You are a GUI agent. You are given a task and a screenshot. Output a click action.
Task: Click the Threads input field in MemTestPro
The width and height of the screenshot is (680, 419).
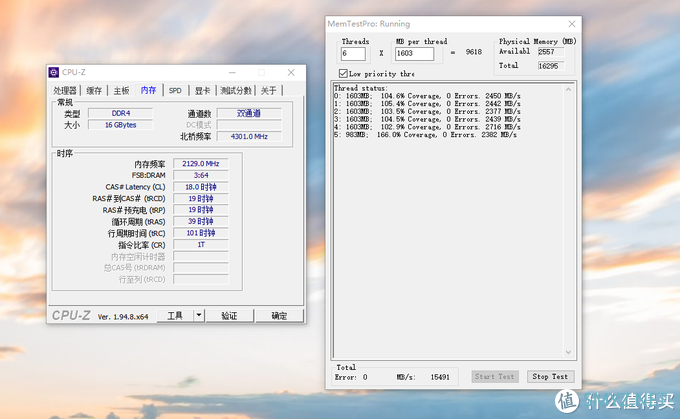(353, 54)
